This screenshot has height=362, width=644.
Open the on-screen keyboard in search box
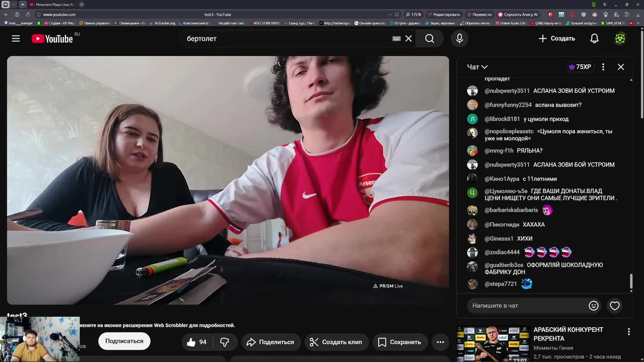click(396, 39)
